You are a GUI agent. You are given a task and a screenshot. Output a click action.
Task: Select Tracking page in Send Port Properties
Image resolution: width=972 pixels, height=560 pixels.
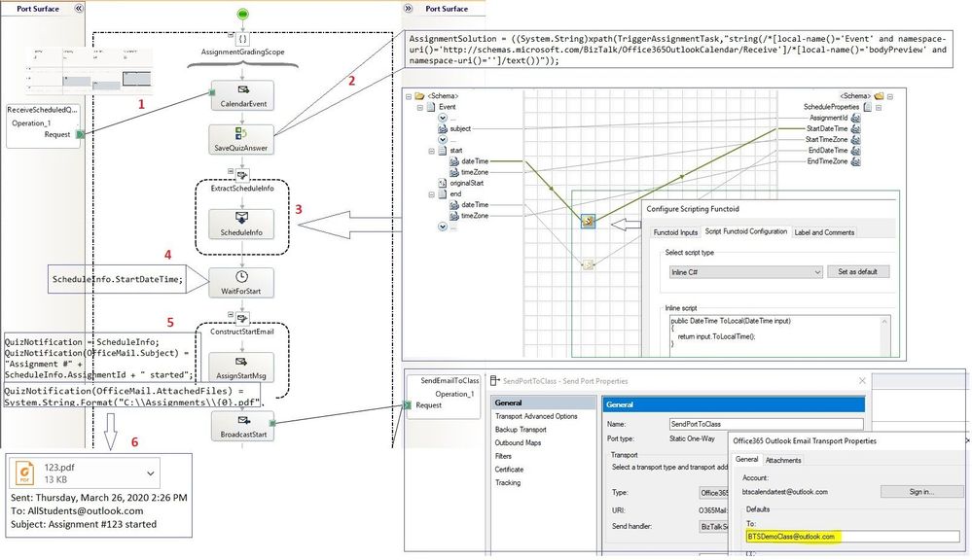tap(508, 482)
